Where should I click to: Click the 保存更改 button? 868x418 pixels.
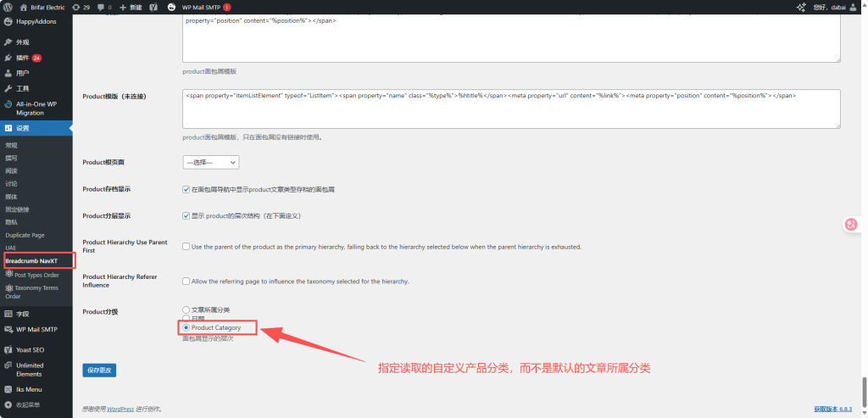tap(99, 371)
